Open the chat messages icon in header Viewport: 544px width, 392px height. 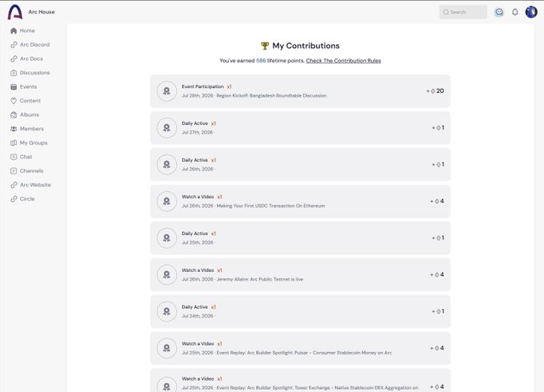click(x=499, y=12)
